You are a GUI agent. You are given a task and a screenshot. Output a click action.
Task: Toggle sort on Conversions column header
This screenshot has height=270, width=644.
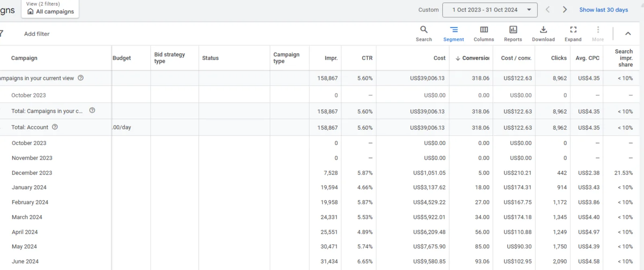[x=472, y=58]
